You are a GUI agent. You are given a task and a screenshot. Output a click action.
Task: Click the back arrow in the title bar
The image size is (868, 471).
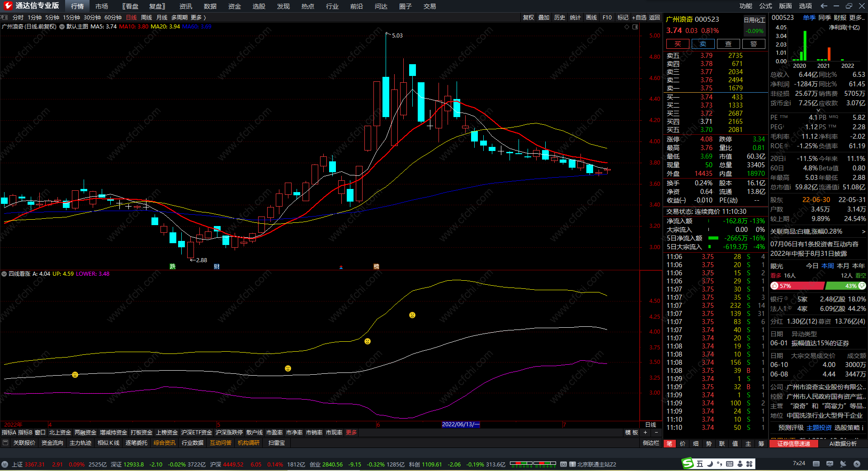click(x=824, y=6)
